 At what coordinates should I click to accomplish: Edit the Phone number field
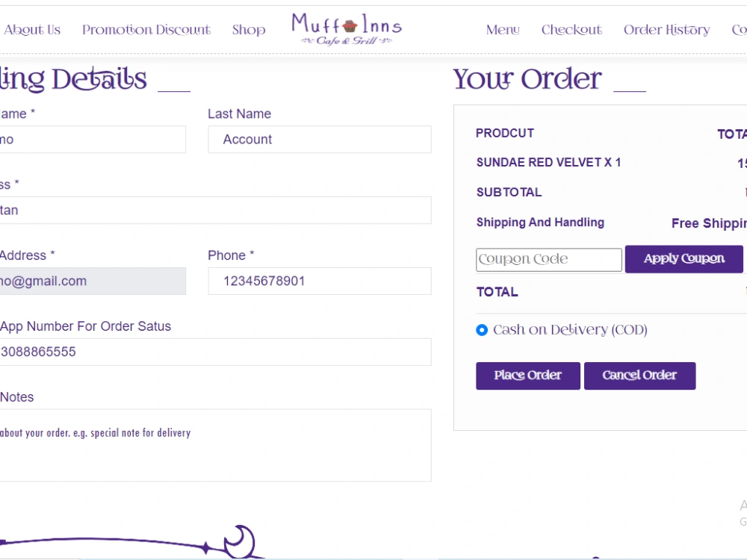(x=320, y=281)
